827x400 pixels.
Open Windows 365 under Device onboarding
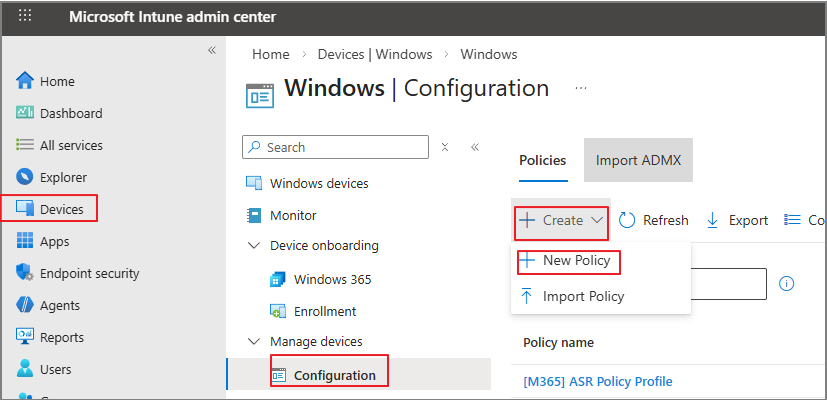pos(333,279)
